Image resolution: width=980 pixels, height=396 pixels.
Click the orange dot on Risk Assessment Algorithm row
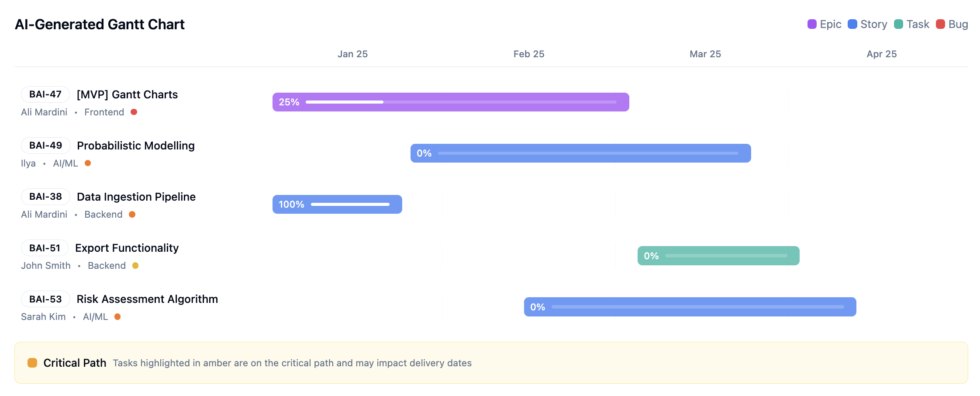(x=117, y=316)
